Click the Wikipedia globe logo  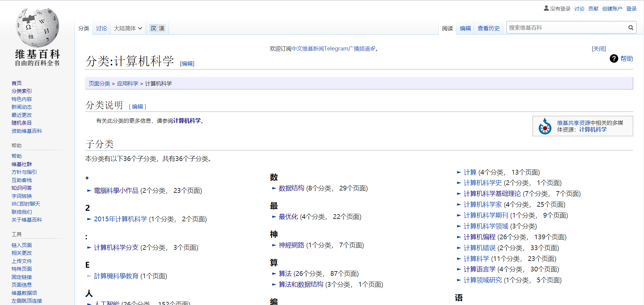pos(37,28)
